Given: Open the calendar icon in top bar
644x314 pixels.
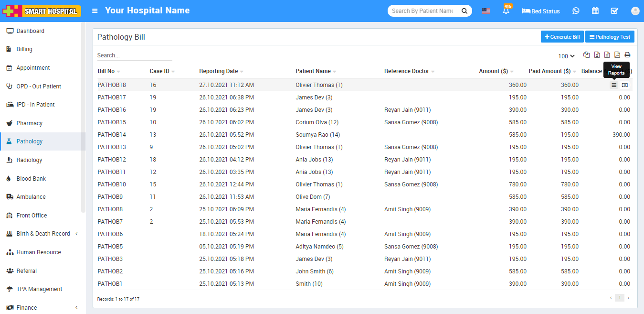Looking at the screenshot, I should 595,11.
